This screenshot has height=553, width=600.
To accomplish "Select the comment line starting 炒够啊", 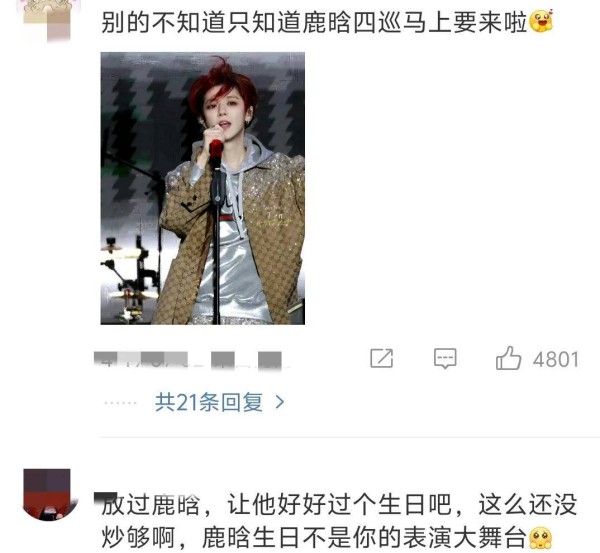I will (x=315, y=538).
